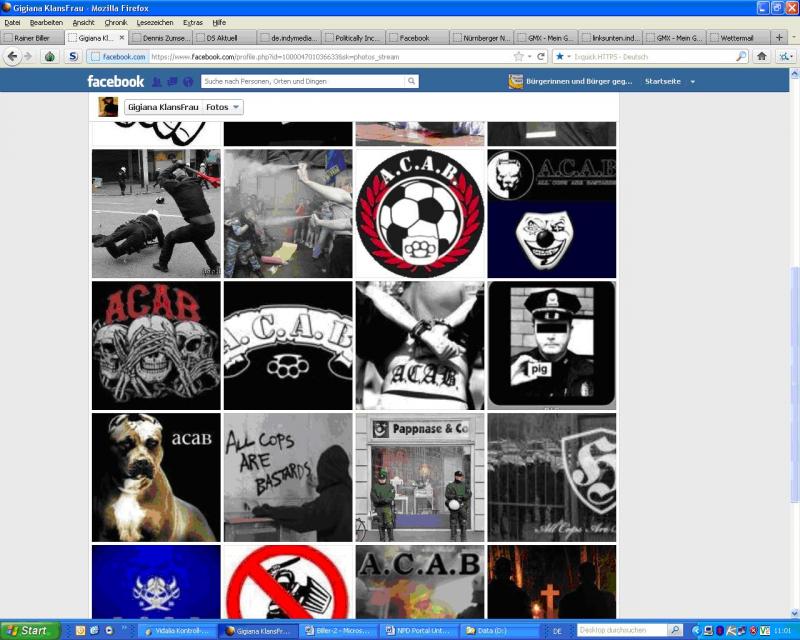The height and width of the screenshot is (640, 800).
Task: Click the facebook.com site identity button
Action: (118, 56)
